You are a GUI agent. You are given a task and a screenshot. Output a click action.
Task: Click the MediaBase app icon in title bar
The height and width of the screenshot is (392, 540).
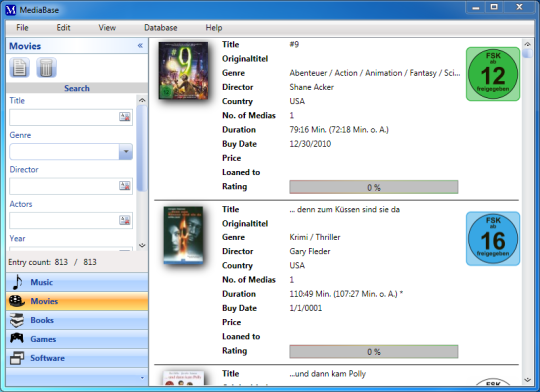(x=11, y=10)
